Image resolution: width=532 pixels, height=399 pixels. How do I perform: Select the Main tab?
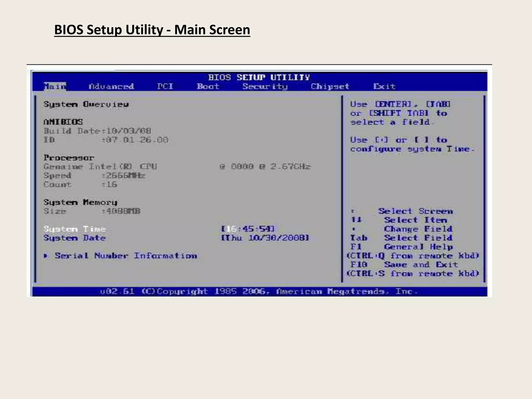pos(55,86)
